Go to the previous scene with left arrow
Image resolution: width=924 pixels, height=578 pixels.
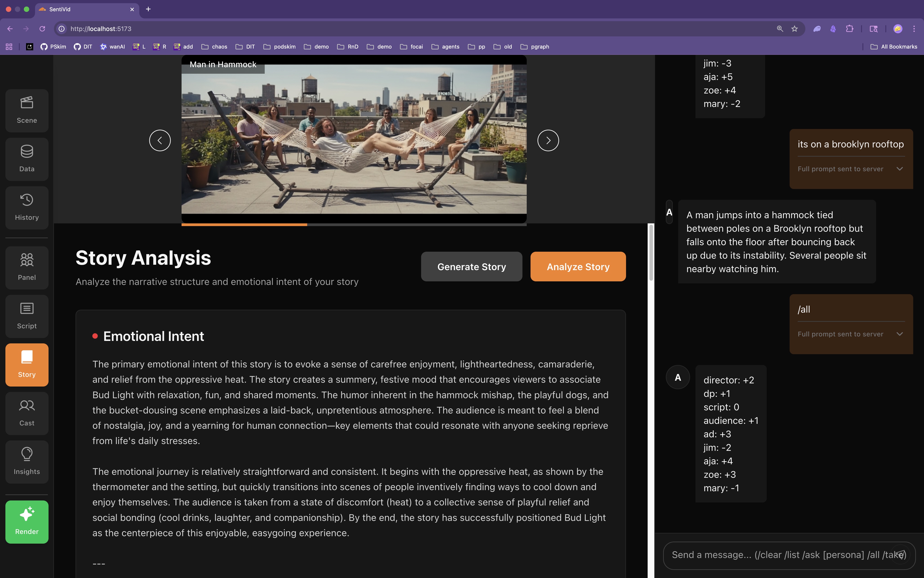click(x=160, y=140)
